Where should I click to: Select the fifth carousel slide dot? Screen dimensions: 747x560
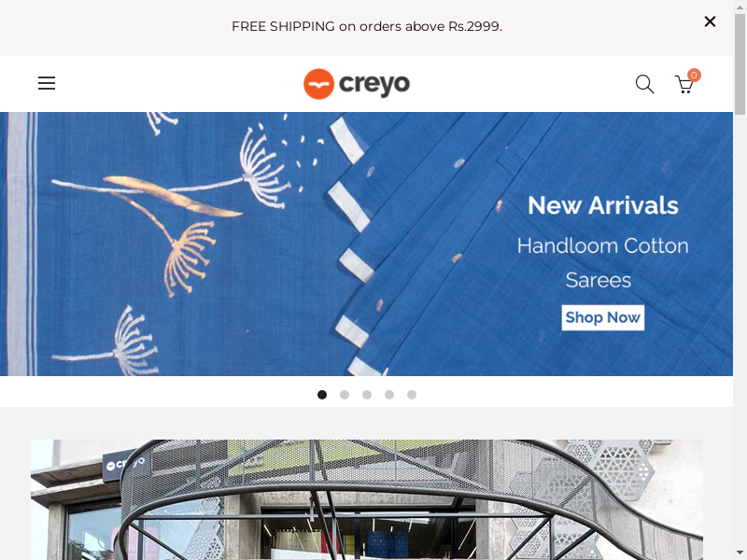tap(412, 395)
